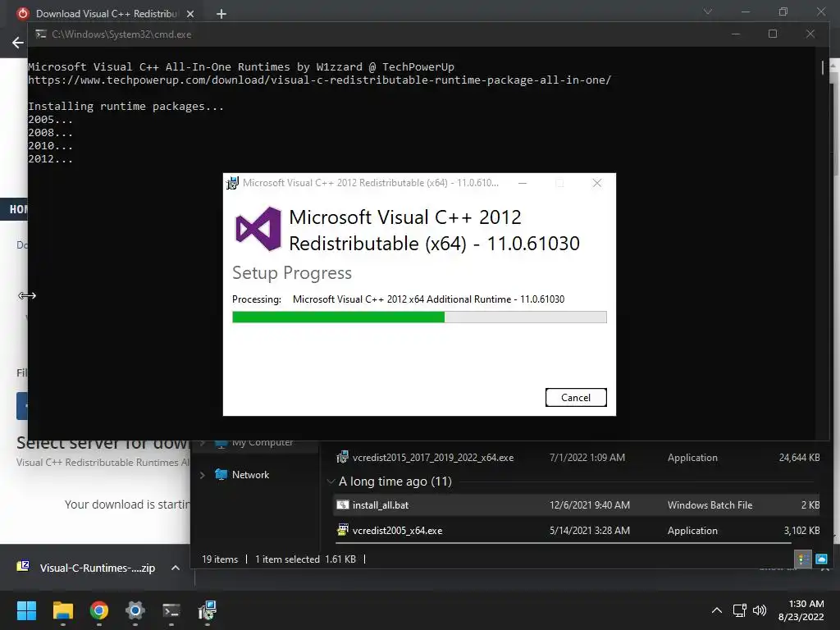Expand the Network tree item
The image size is (840, 630).
coord(202,475)
